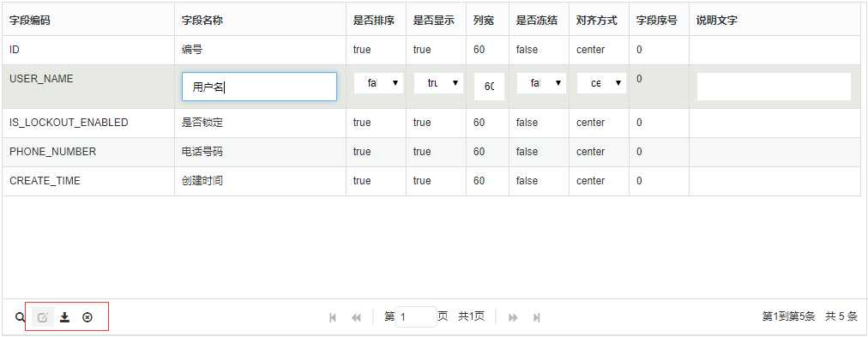Click the save (download arrow) icon
This screenshot has width=868, height=337.
65,317
